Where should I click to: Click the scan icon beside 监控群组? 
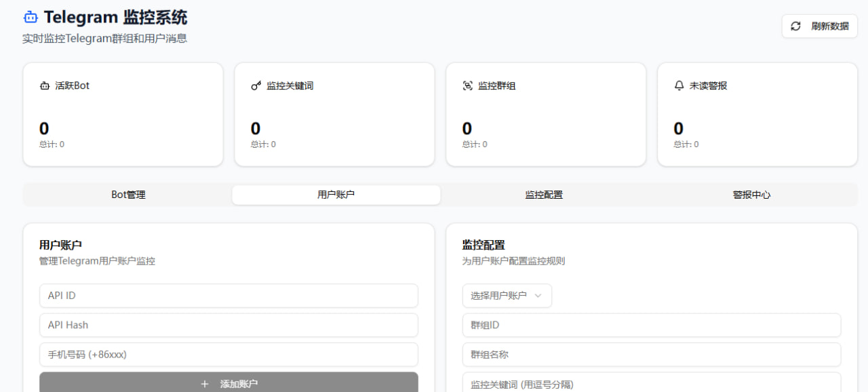pyautogui.click(x=467, y=86)
